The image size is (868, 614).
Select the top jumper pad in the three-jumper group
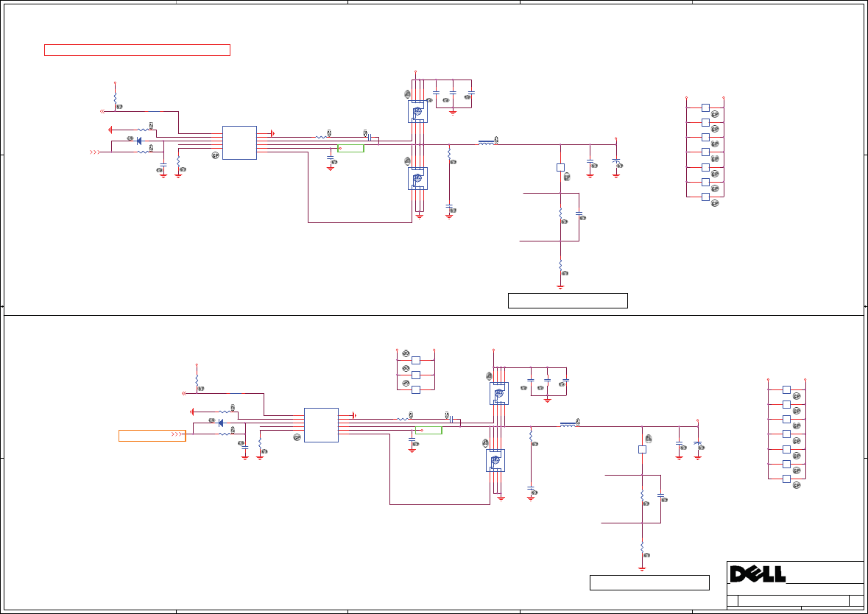(x=416, y=361)
